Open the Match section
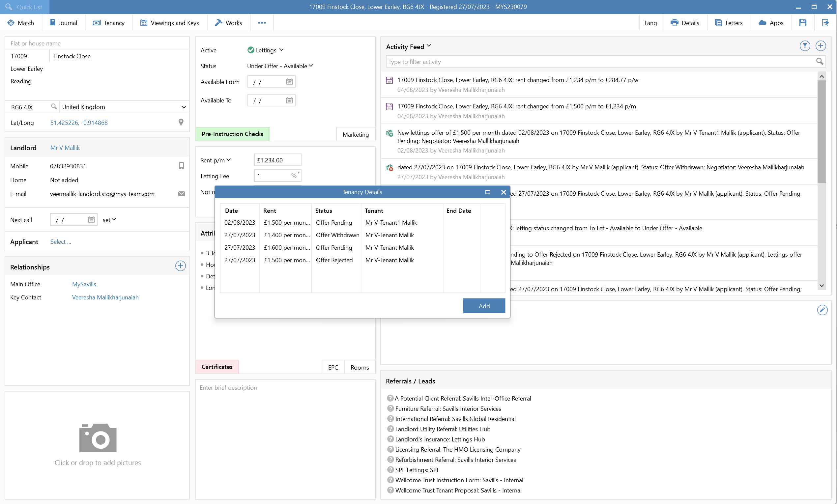This screenshot has width=837, height=504. pos(21,22)
